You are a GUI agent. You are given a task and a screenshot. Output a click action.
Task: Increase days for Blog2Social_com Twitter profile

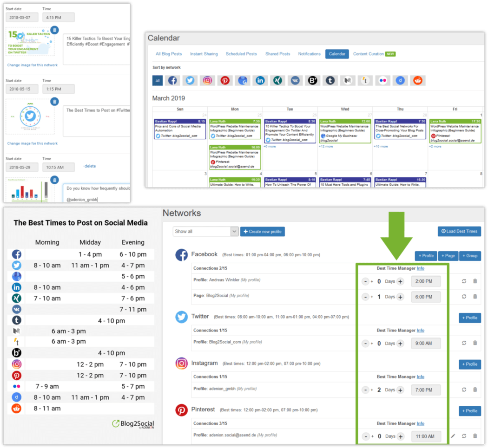(x=400, y=344)
